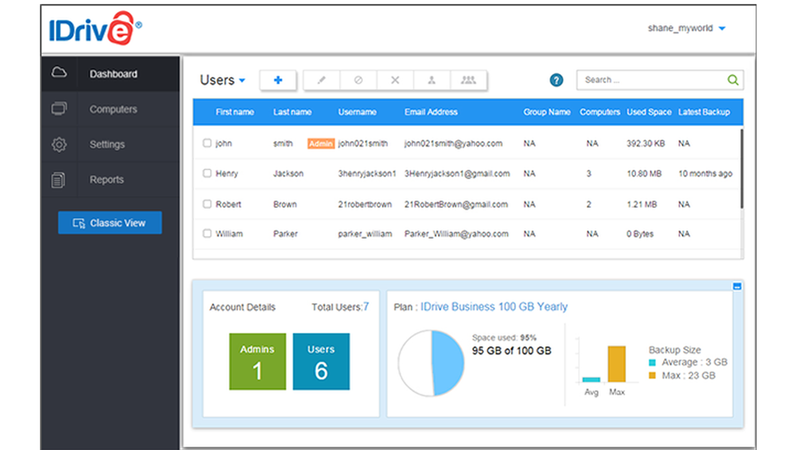The height and width of the screenshot is (450, 800).
Task: Click the green Admins 1 tile
Action: coord(258,362)
